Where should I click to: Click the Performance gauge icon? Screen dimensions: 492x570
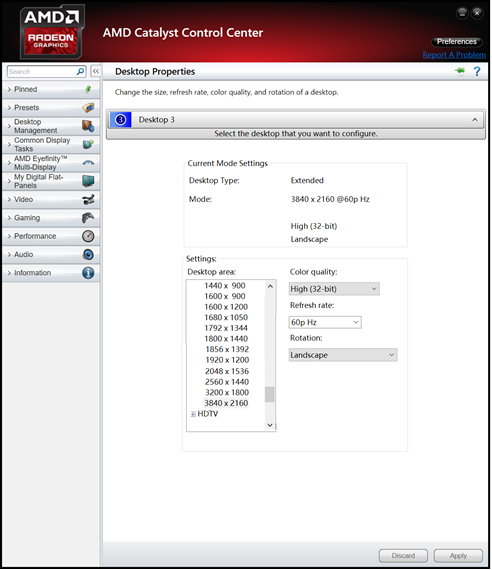[88, 236]
